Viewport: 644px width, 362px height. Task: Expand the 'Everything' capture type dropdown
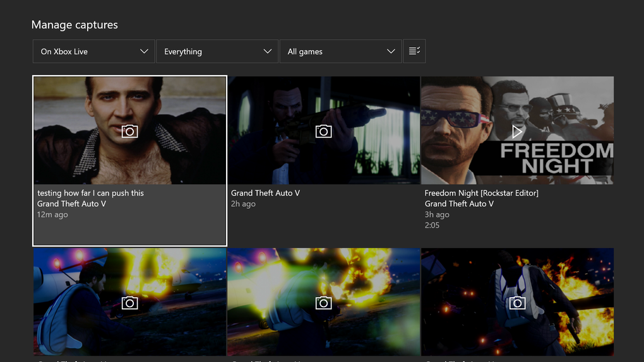217,51
